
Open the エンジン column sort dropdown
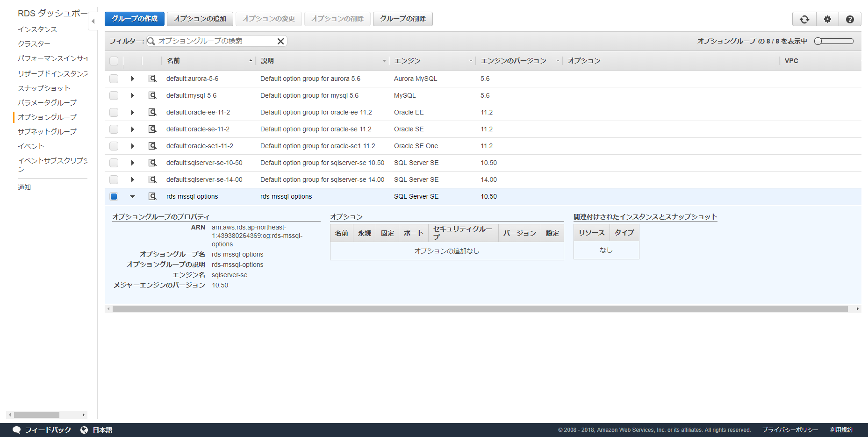coord(471,61)
